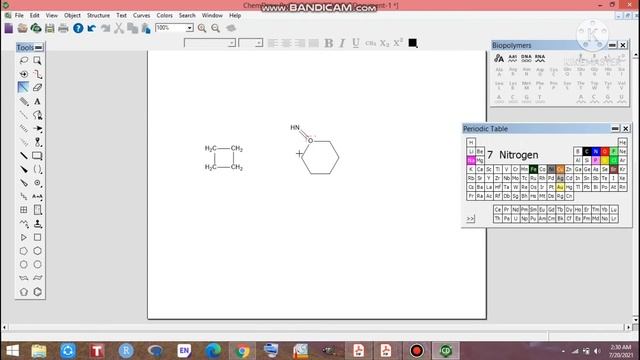The image size is (640, 360).
Task: Open the font name dropdown
Action: pyautogui.click(x=231, y=43)
